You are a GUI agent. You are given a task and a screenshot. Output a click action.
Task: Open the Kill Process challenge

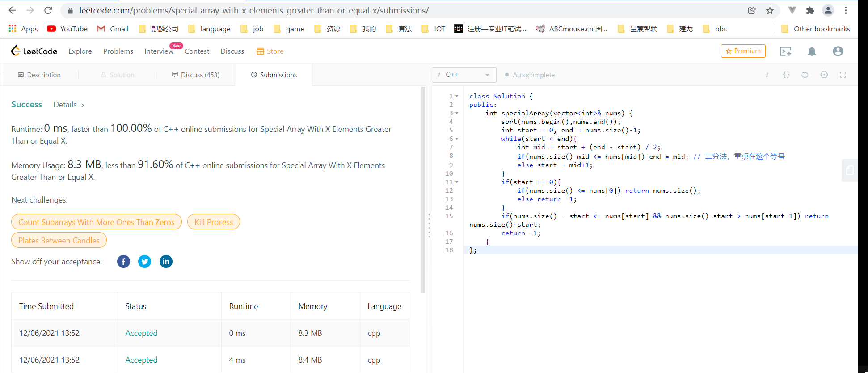tap(214, 222)
